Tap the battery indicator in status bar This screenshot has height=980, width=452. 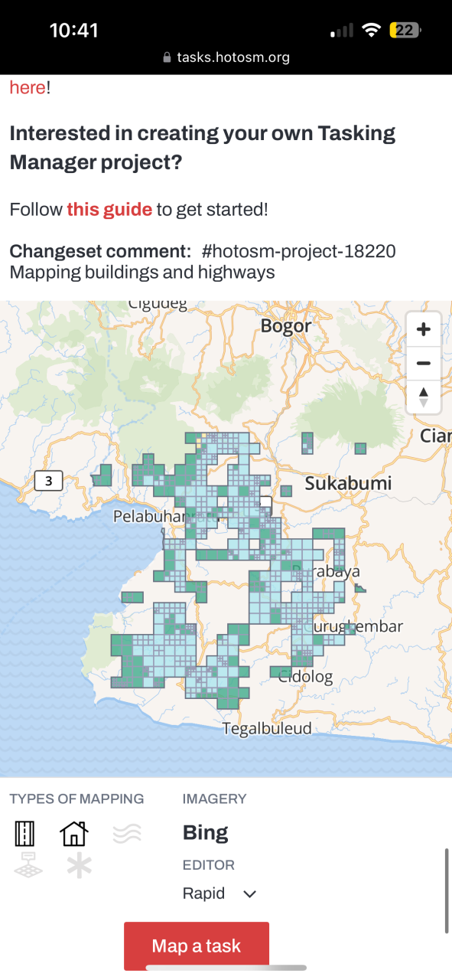(x=405, y=31)
